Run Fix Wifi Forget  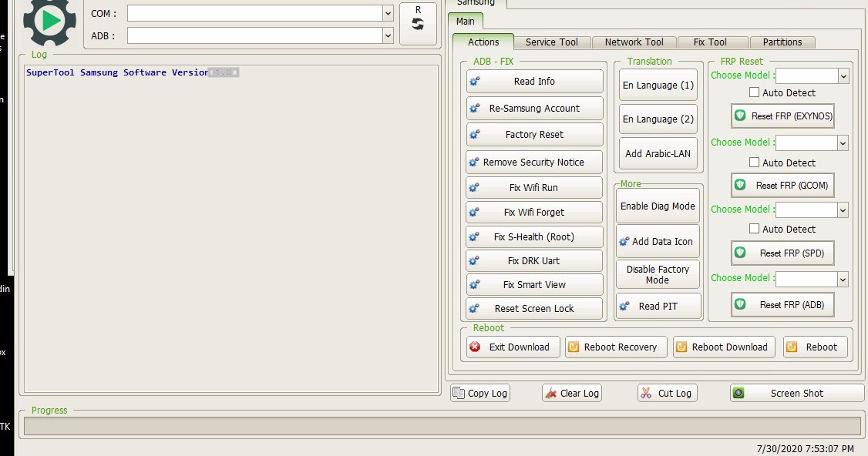coord(534,212)
